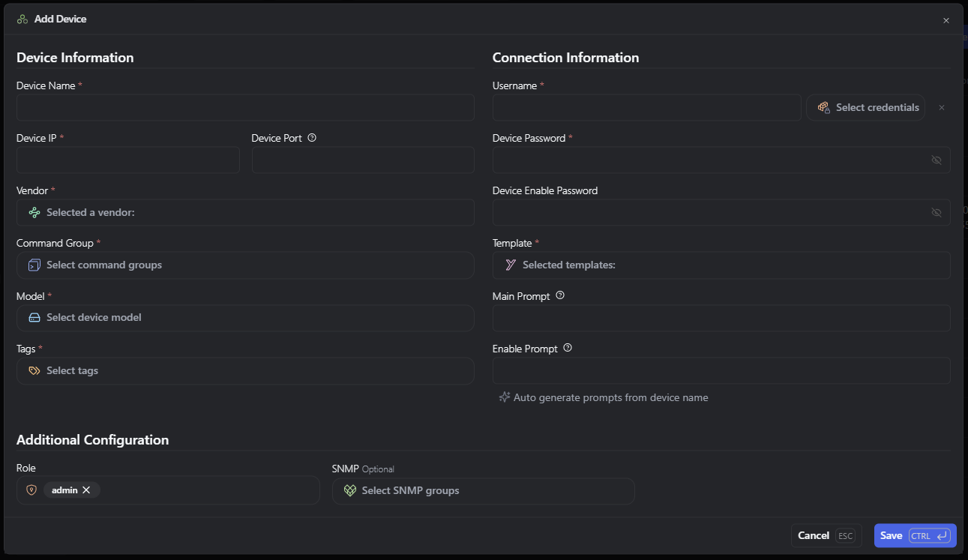This screenshot has height=560, width=968.
Task: Cancel the Add Device dialog
Action: click(x=826, y=535)
